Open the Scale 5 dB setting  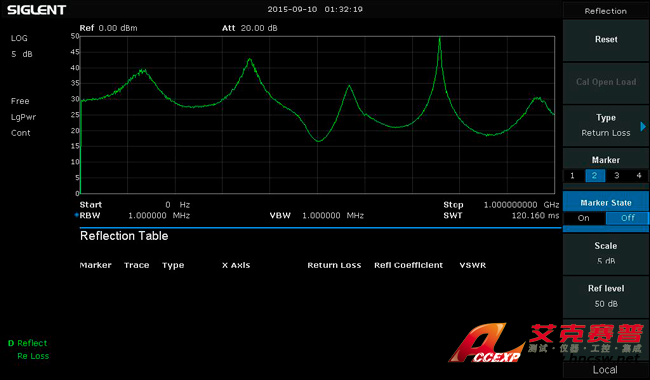606,254
